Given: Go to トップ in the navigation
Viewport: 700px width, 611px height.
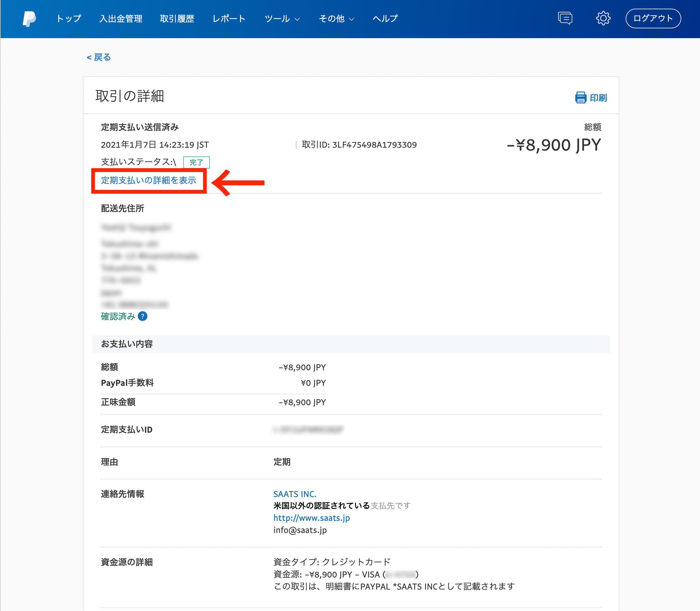Looking at the screenshot, I should [x=69, y=19].
